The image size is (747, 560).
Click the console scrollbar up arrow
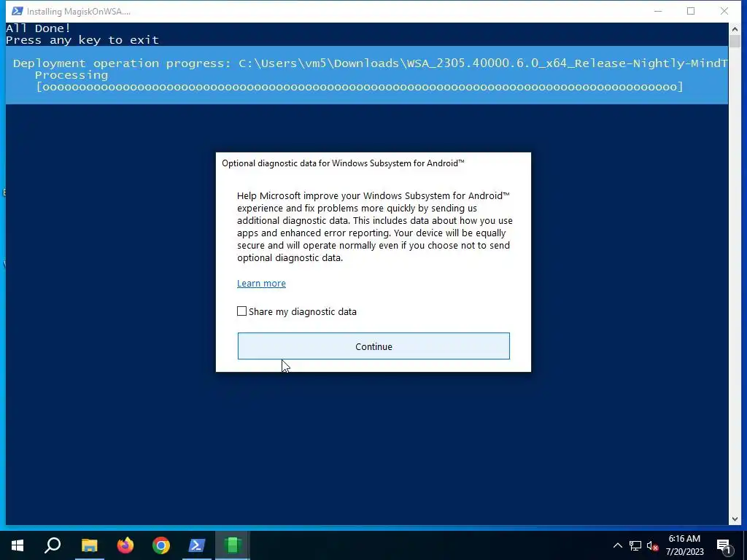[734, 28]
